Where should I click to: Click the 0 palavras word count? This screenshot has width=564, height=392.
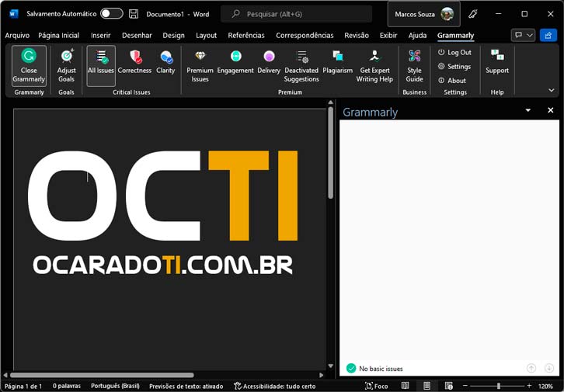[67, 386]
